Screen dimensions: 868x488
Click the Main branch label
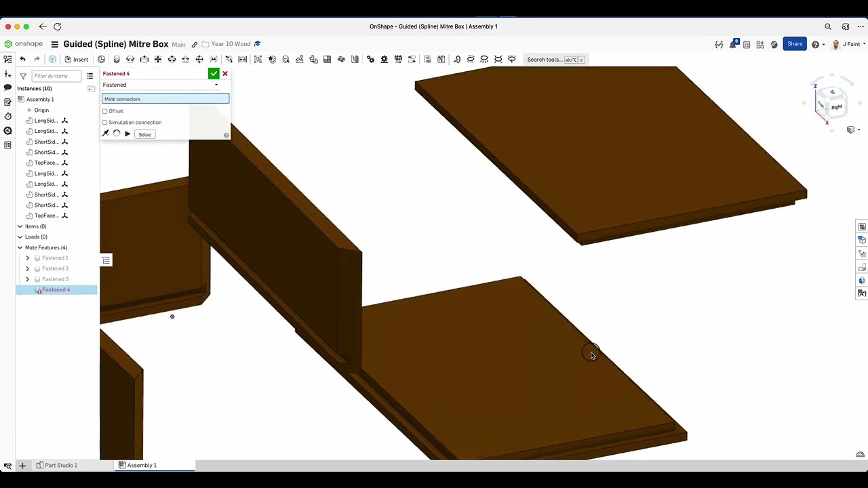(x=178, y=45)
